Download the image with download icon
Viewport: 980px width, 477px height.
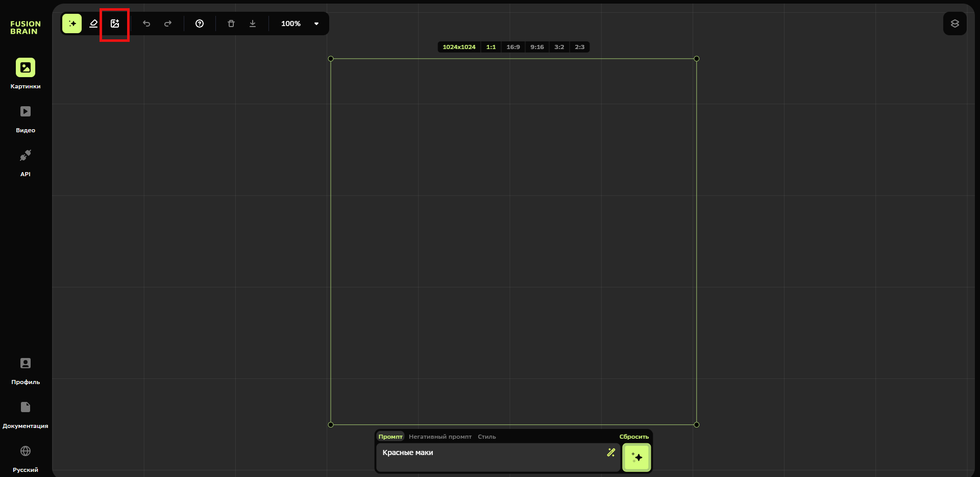(253, 23)
